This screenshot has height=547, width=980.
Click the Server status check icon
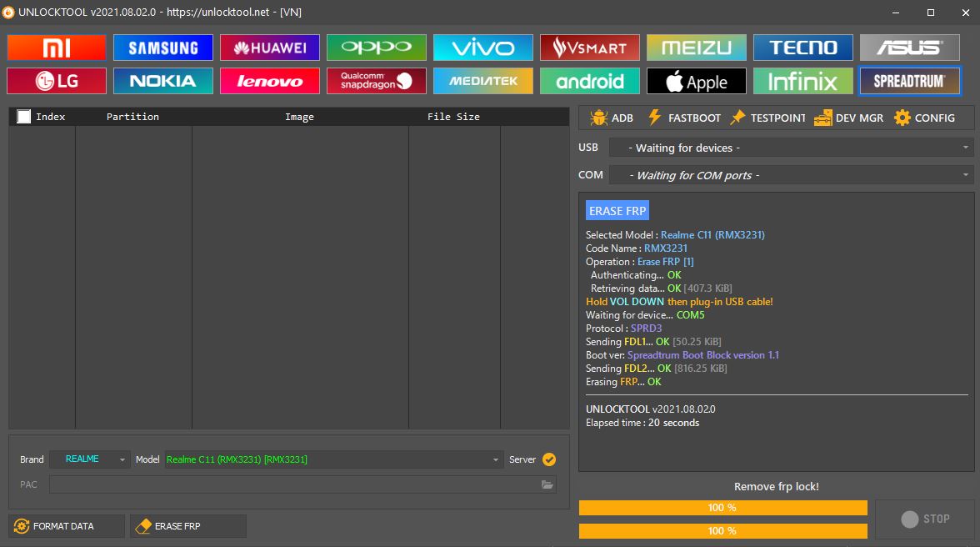coord(549,459)
